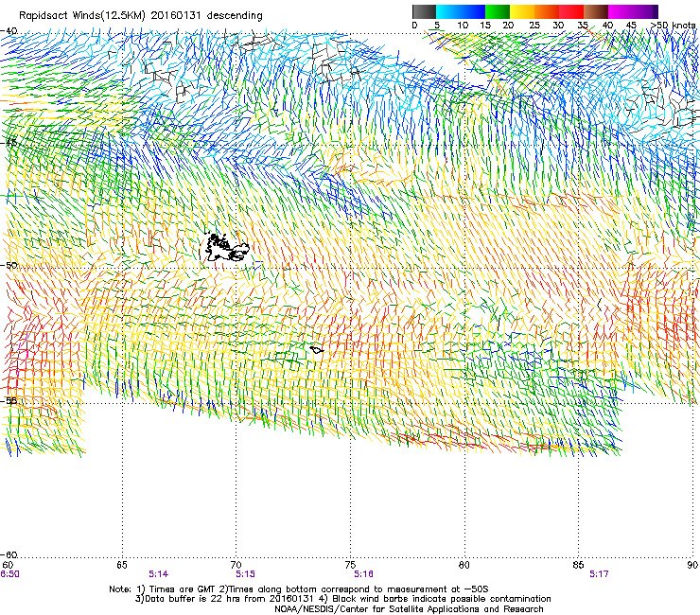The image size is (700, 615).
Task: Click the gray 0–5 knots legend segment
Action: click(424, 11)
